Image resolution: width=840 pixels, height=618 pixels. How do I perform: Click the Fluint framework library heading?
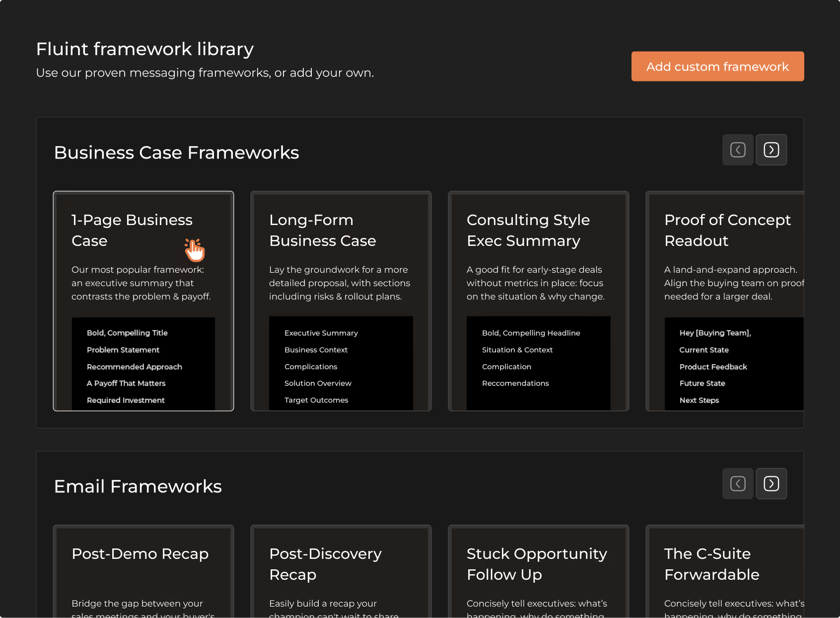pos(144,49)
